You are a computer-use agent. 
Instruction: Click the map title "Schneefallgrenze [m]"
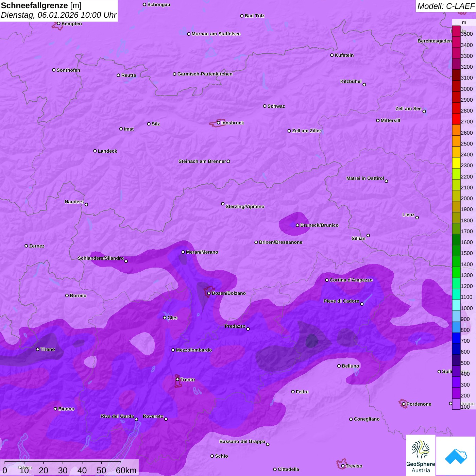pos(41,6)
